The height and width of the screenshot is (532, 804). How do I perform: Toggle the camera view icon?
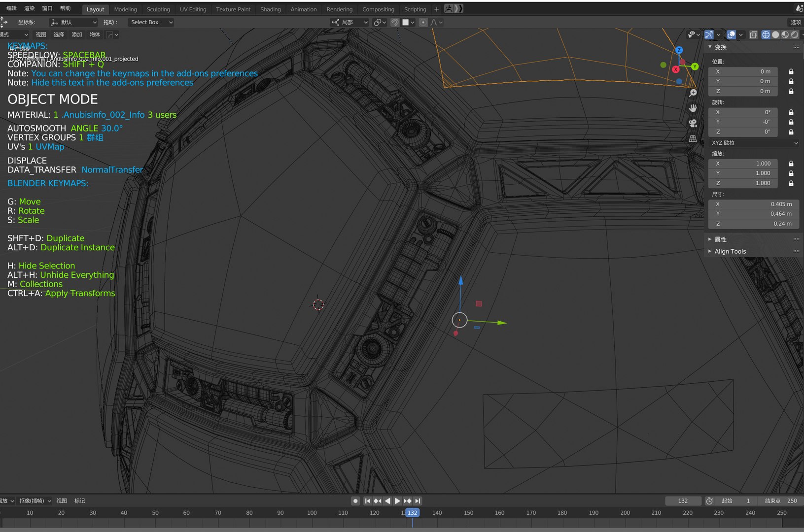coord(693,123)
